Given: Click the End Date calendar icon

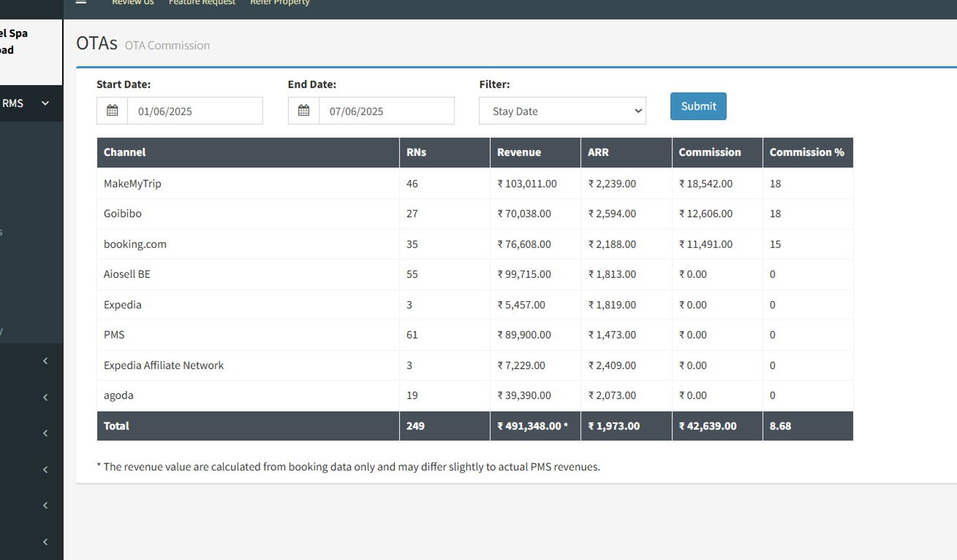Looking at the screenshot, I should pos(304,111).
